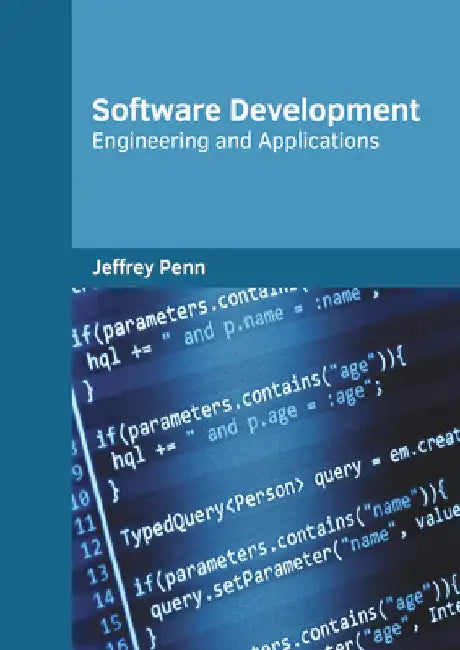Click the subtitle "Engineering and Applications"
Viewport: 460px width, 650px height.
[x=235, y=141]
